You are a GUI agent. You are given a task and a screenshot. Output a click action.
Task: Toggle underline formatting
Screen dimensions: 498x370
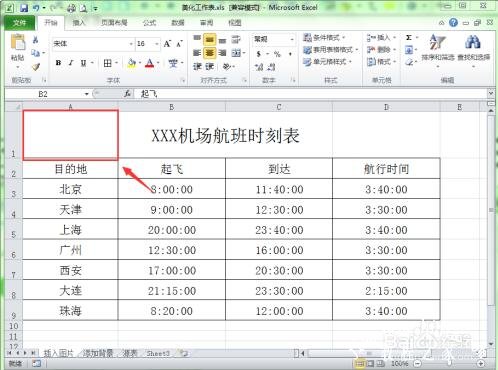point(83,63)
